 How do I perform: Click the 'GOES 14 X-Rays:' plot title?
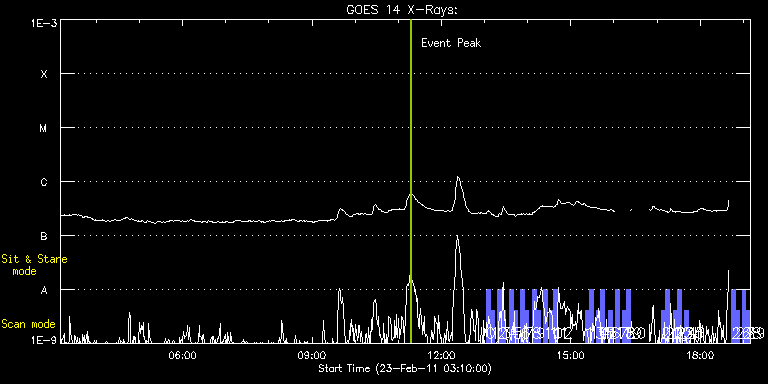coord(401,10)
